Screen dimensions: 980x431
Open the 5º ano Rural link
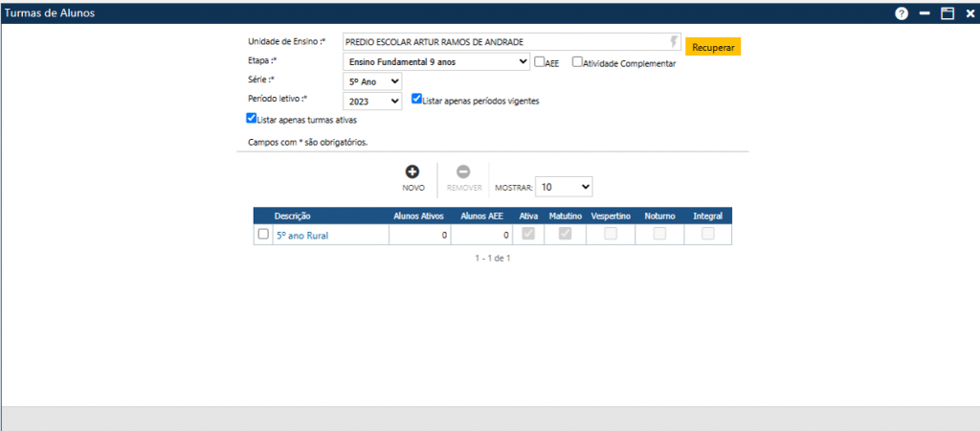tap(302, 236)
